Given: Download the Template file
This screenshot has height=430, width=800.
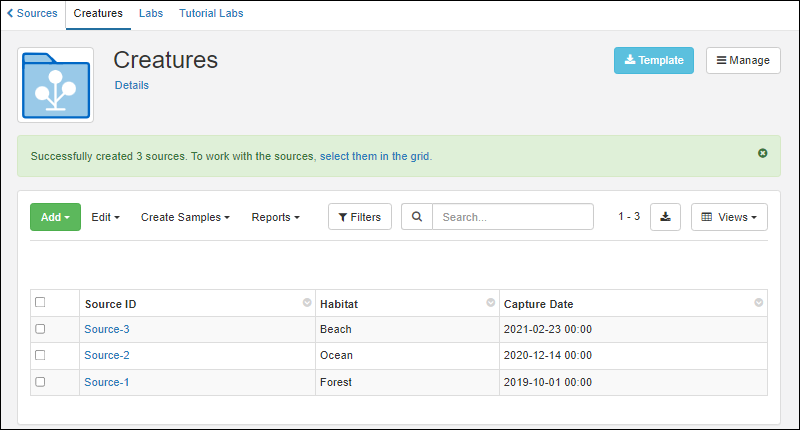Looking at the screenshot, I should (x=653, y=60).
